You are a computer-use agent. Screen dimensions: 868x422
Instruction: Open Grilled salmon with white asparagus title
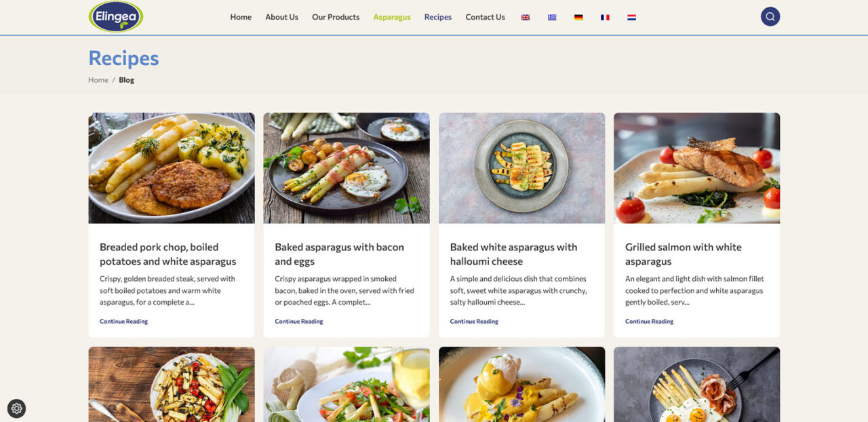(x=683, y=254)
